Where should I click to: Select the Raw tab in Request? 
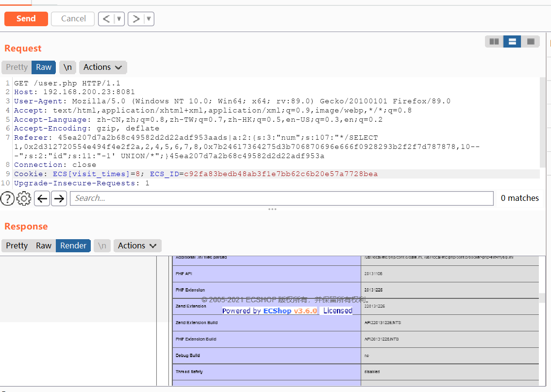pos(44,67)
